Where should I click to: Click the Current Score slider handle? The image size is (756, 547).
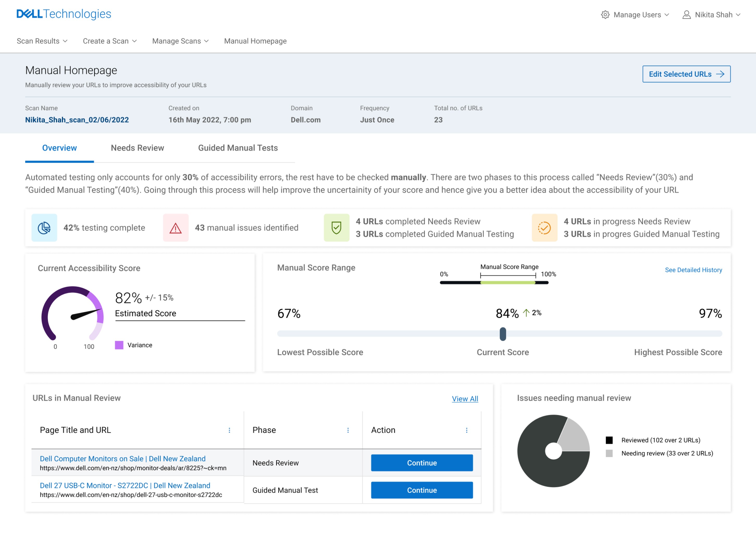[x=503, y=334]
